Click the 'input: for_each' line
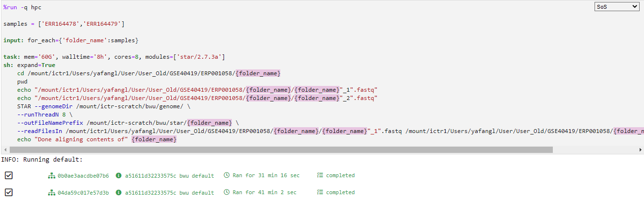The height and width of the screenshot is (200, 644). click(x=71, y=40)
